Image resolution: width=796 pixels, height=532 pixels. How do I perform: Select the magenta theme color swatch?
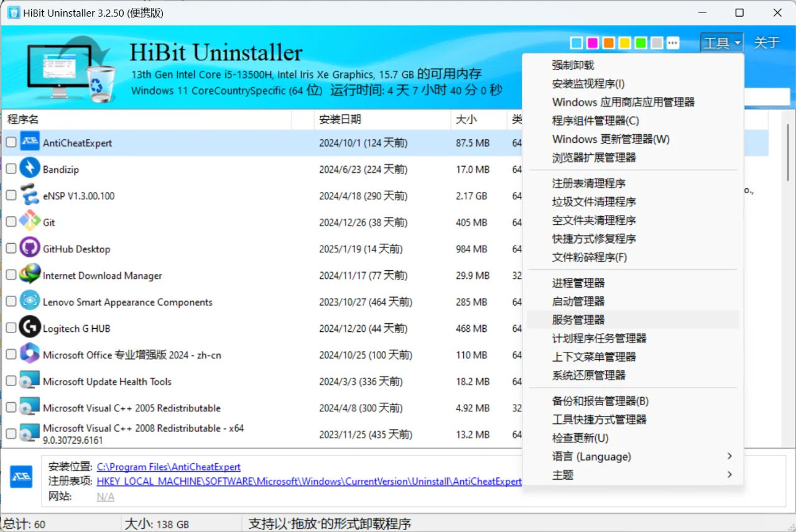point(592,42)
